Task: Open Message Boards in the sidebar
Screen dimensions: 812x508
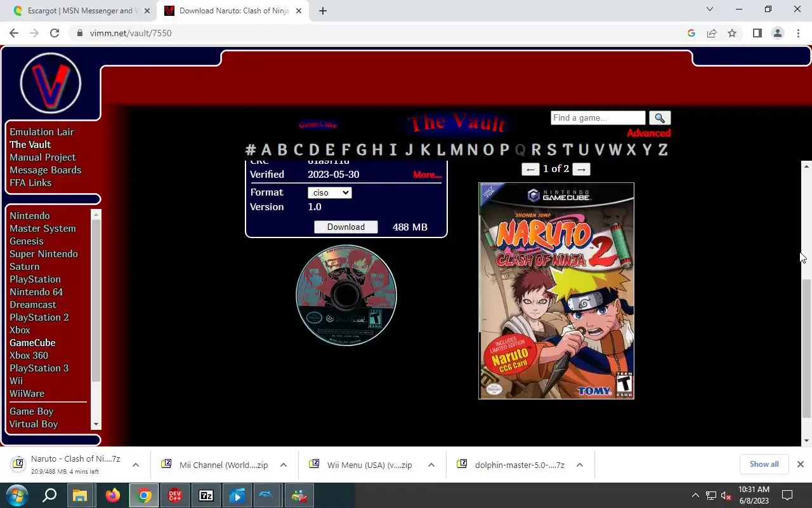Action: pyautogui.click(x=45, y=170)
